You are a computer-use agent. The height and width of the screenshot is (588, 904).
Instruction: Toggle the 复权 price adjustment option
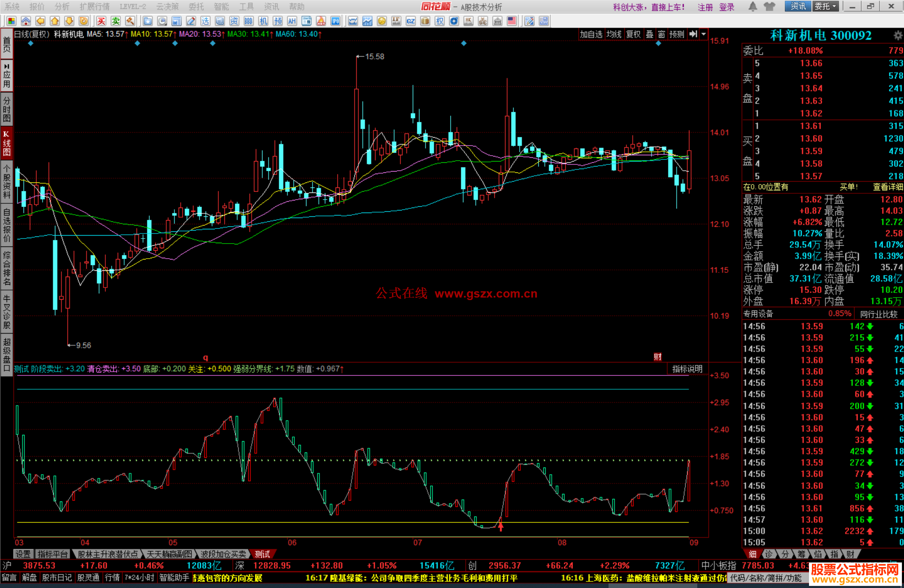coord(633,34)
